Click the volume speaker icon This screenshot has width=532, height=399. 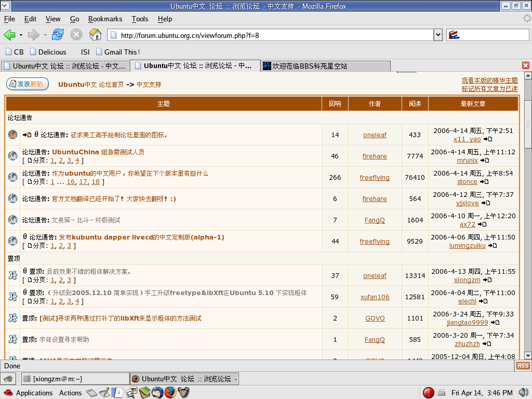pos(524,393)
